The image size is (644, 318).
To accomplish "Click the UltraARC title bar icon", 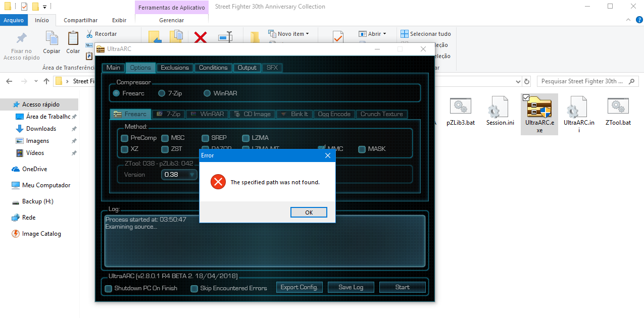I will tap(101, 49).
